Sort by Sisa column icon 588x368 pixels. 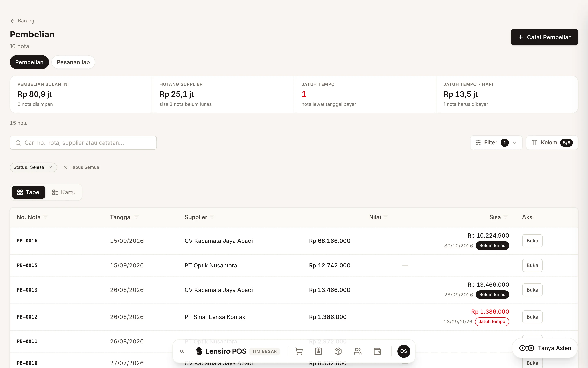click(x=505, y=217)
